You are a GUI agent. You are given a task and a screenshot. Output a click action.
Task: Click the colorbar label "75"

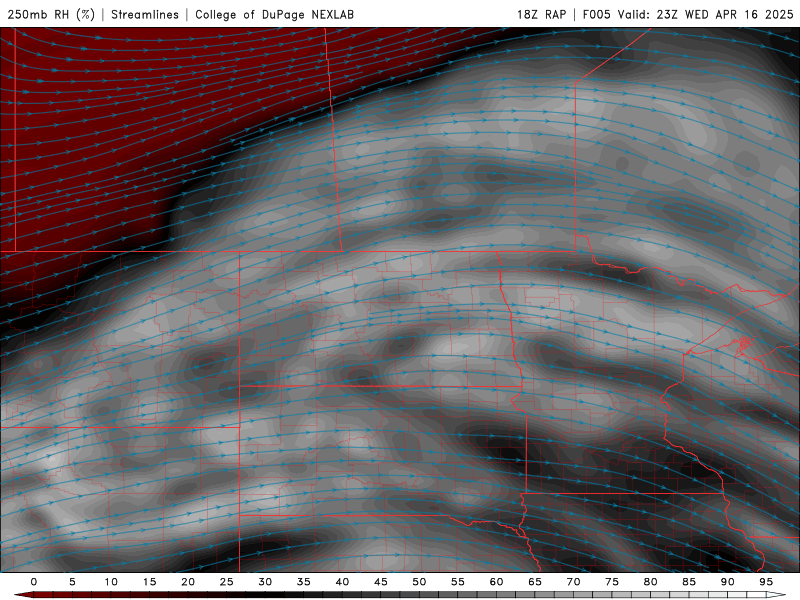click(x=612, y=582)
